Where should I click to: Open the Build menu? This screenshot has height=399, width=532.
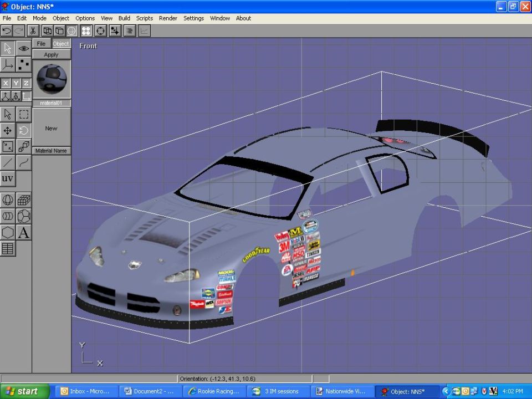(124, 18)
